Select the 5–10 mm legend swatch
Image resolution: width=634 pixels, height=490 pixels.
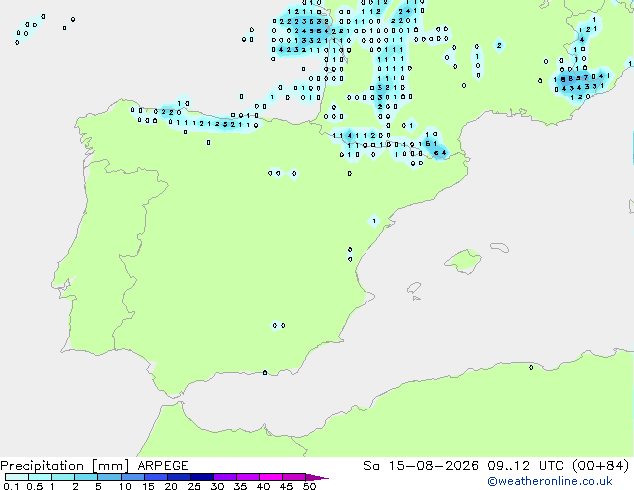[110, 477]
